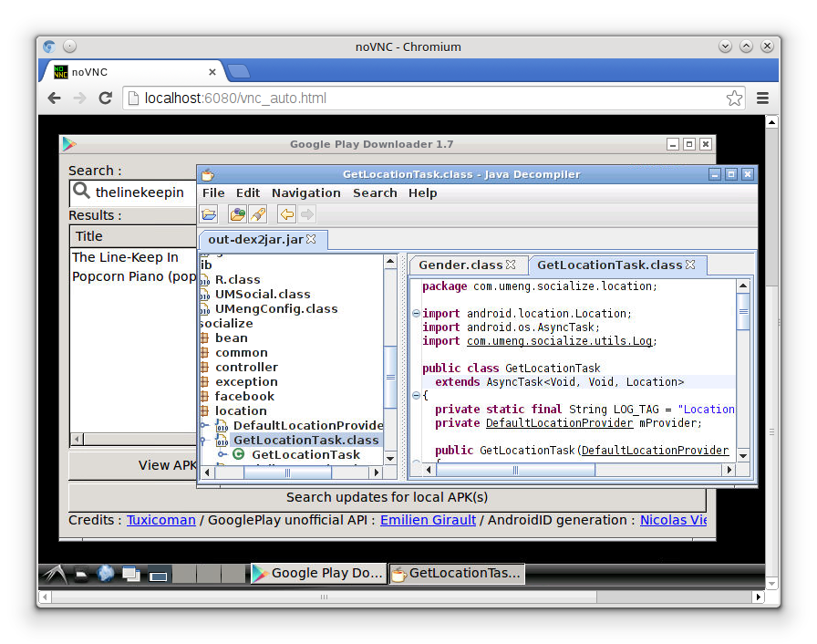Click the Search pen toolbar icon

258,214
